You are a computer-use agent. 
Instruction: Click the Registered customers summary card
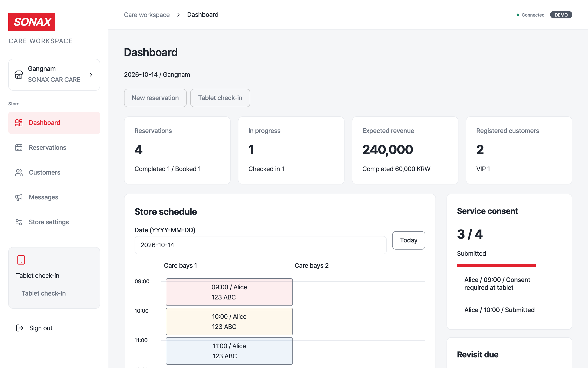(x=519, y=150)
